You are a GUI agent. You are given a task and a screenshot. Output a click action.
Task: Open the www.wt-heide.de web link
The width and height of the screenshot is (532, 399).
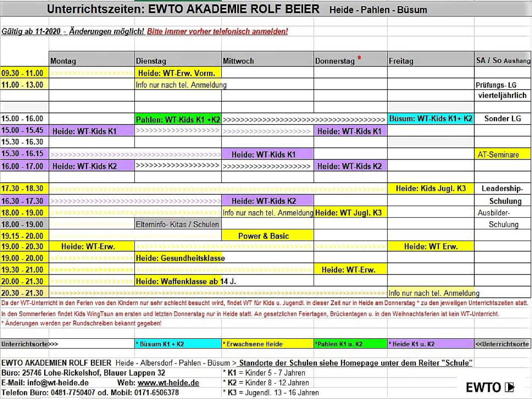pyautogui.click(x=168, y=383)
